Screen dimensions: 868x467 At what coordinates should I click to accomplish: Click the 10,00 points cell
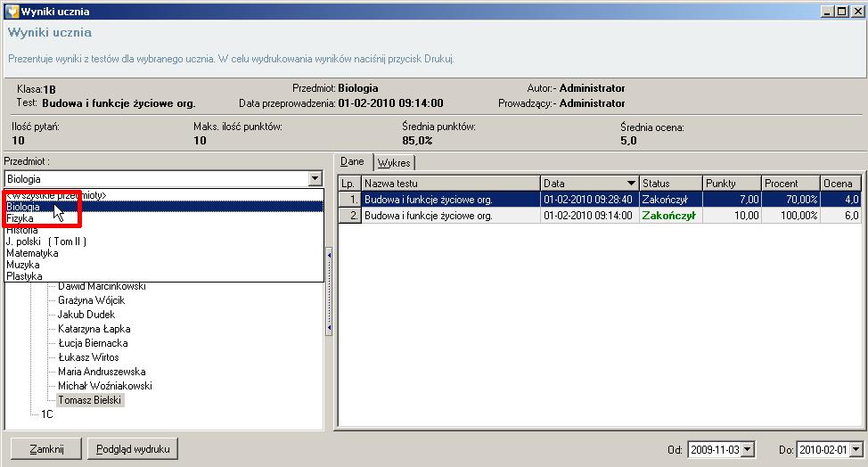tap(732, 216)
